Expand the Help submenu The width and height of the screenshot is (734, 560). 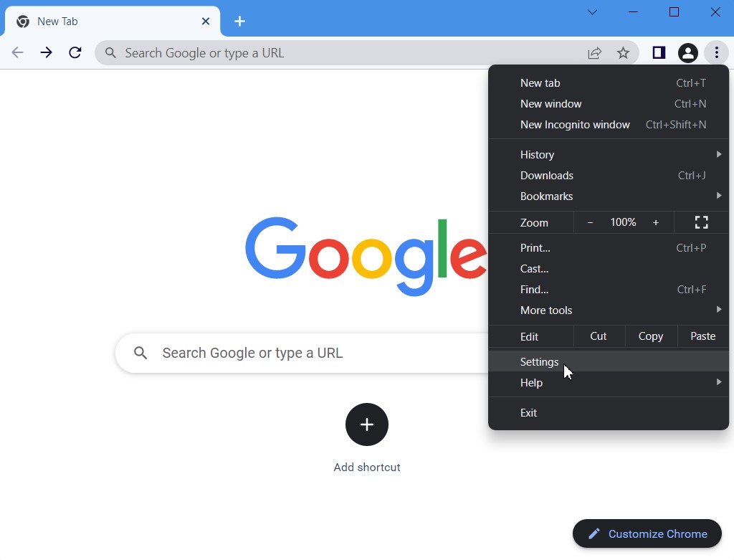tap(608, 383)
